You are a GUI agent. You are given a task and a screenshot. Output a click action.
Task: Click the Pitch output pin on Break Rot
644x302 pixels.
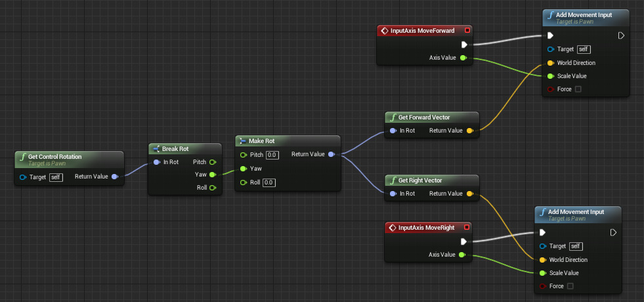[x=212, y=162]
